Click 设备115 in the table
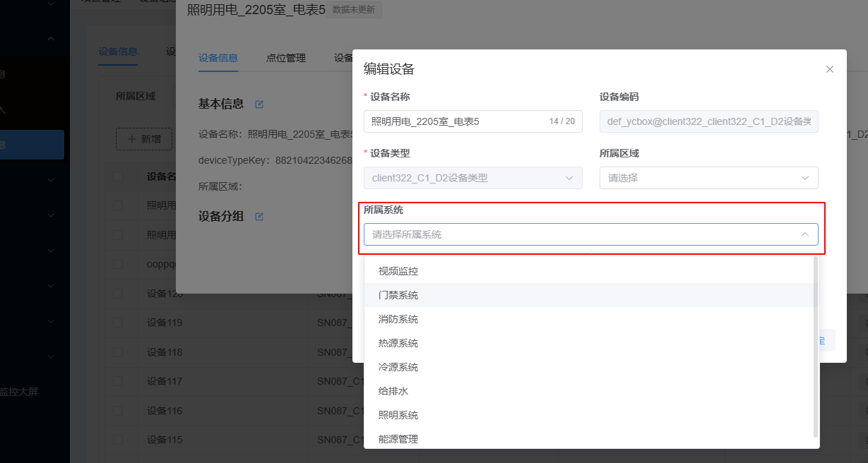 click(165, 440)
